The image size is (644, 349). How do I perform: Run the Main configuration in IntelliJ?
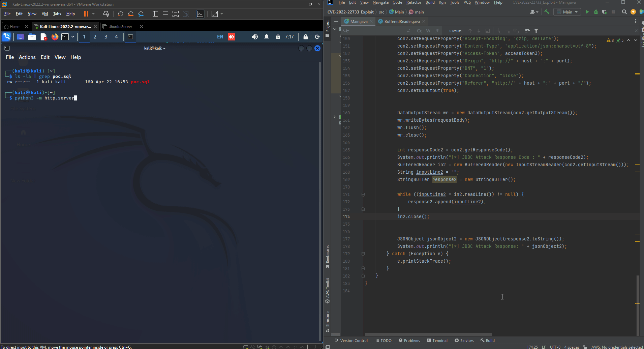coord(587,12)
